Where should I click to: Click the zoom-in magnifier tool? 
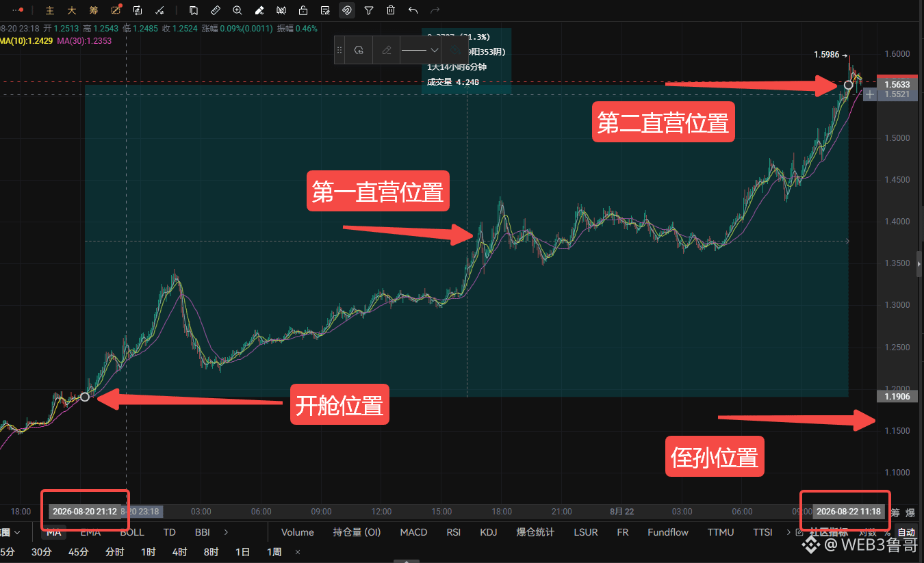pos(238,10)
